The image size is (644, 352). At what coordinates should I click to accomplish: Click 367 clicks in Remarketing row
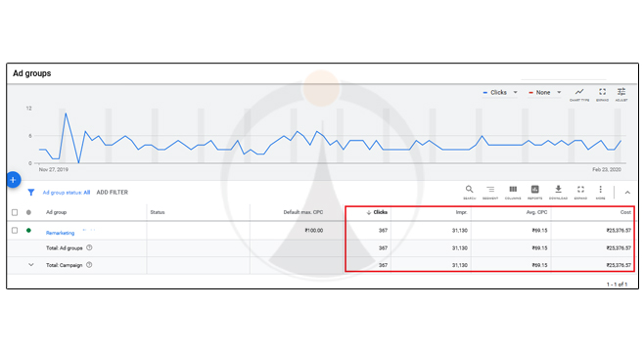383,231
